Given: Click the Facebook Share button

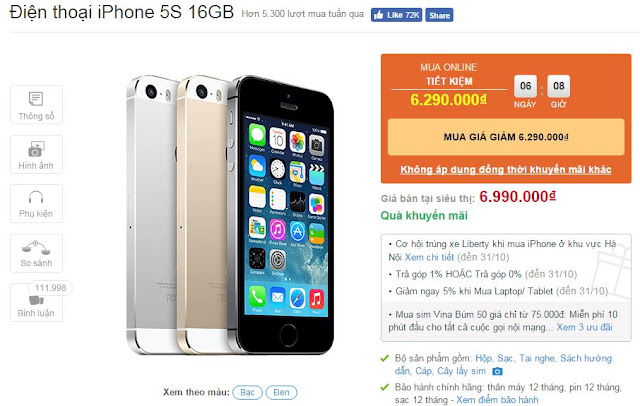Looking at the screenshot, I should (x=439, y=15).
